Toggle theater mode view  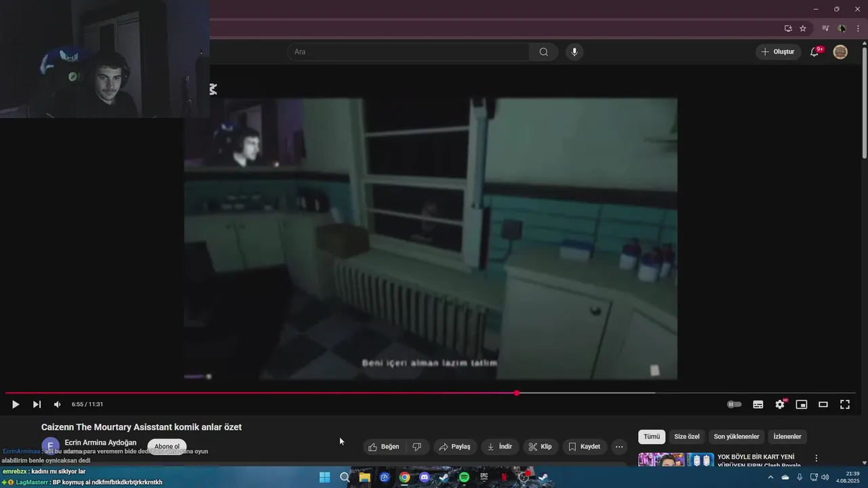[823, 405]
